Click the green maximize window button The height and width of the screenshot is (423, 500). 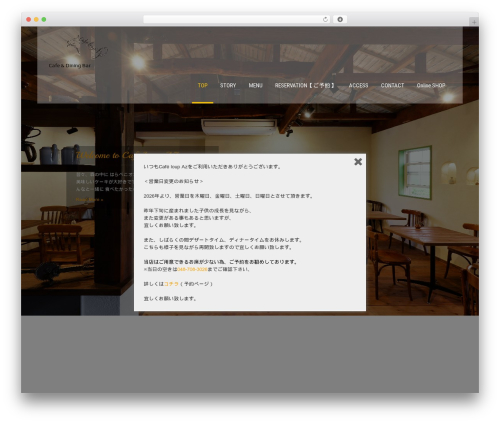tap(44, 20)
